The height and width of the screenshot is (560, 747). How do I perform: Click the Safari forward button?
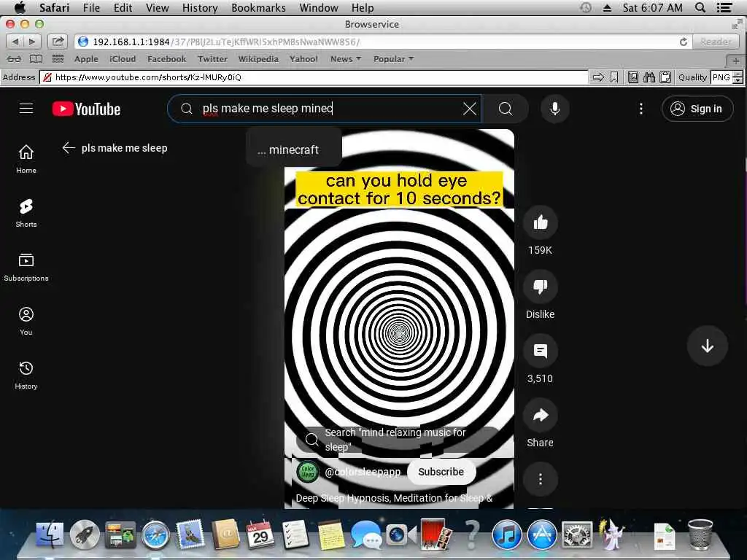(32, 42)
